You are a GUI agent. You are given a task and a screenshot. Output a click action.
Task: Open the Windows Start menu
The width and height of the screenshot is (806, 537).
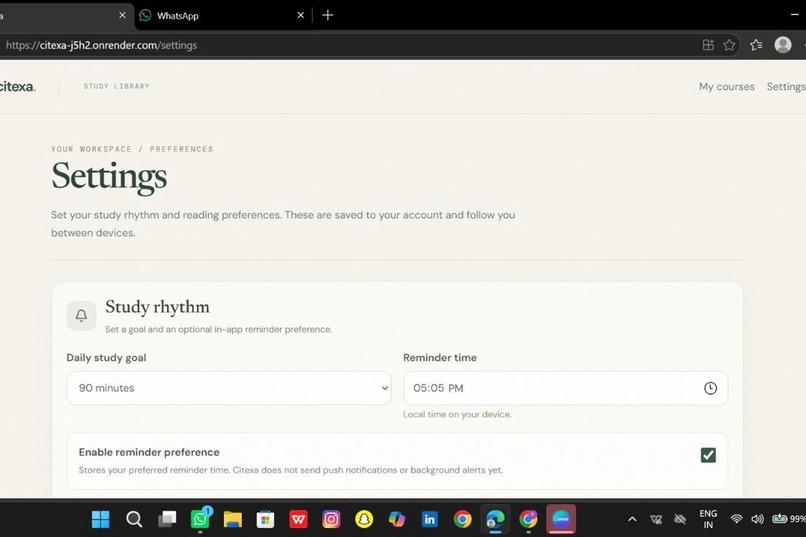(x=101, y=519)
